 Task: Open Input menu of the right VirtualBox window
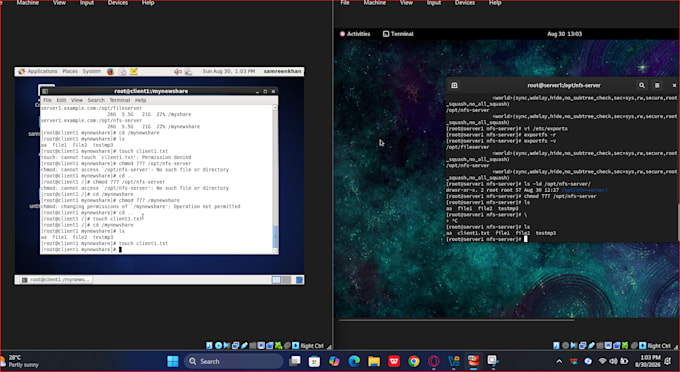[434, 3]
